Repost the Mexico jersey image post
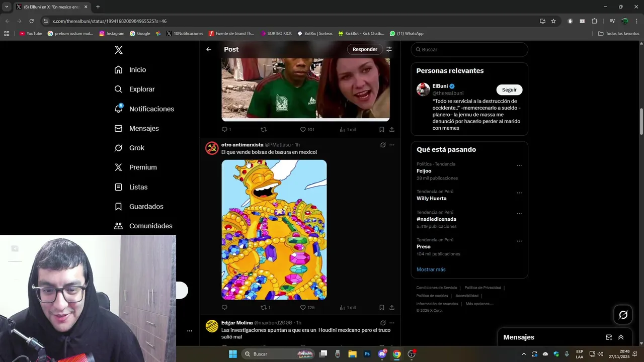644x362 pixels. pos(264,129)
